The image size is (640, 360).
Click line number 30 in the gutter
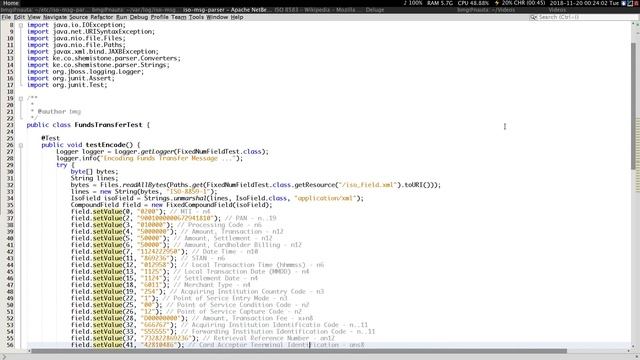tap(10, 171)
